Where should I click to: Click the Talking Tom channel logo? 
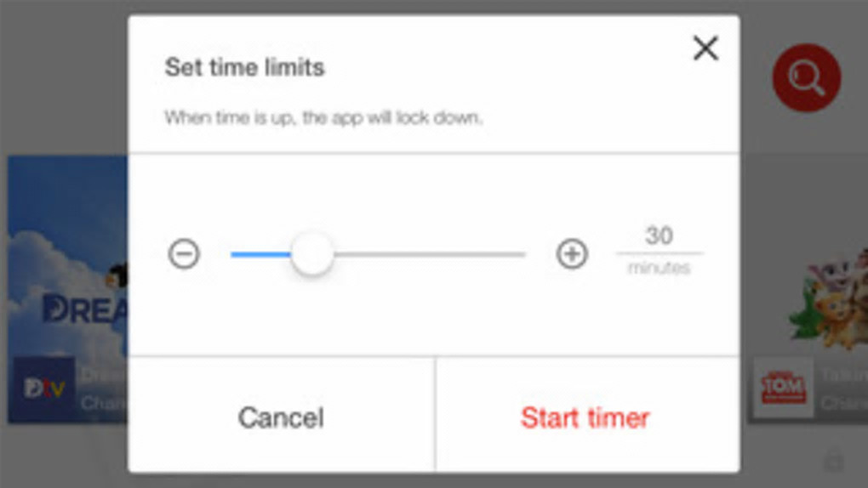click(x=782, y=389)
